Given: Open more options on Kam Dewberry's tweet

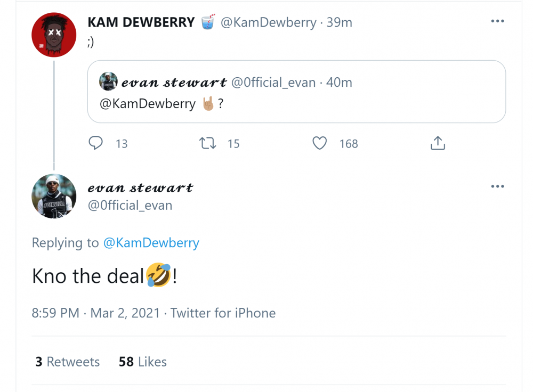Looking at the screenshot, I should point(497,21).
